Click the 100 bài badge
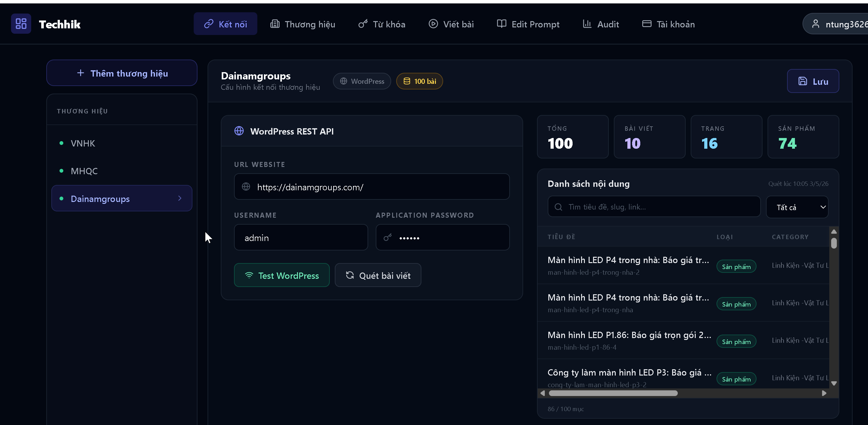The width and height of the screenshot is (868, 425). tap(420, 81)
